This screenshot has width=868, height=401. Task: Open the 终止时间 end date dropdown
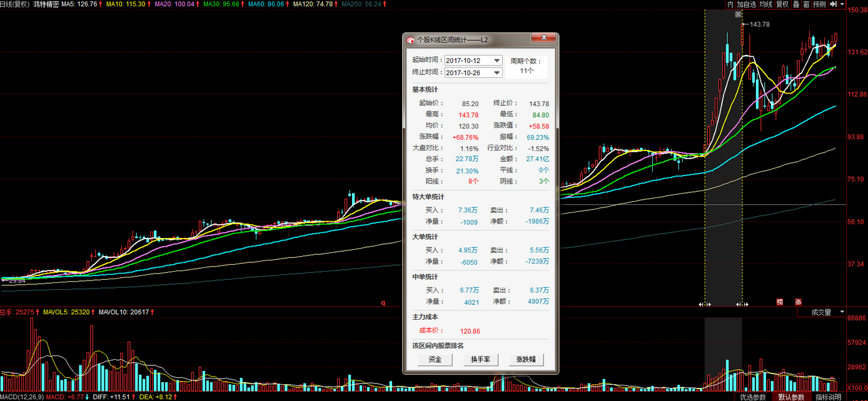tap(497, 72)
